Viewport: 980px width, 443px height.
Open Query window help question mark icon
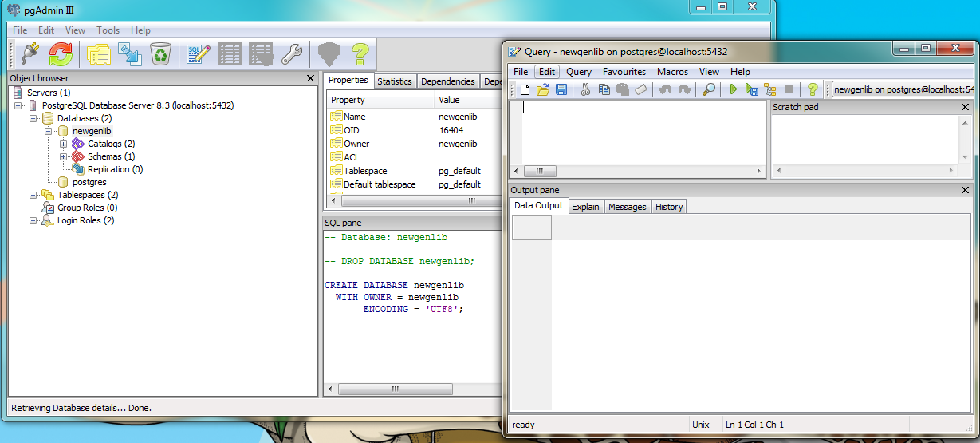click(813, 89)
